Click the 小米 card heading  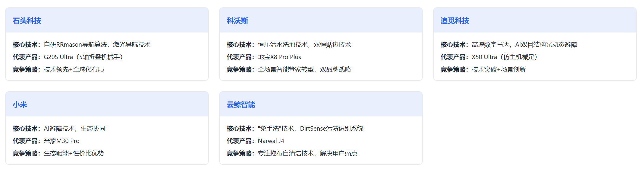[x=20, y=105]
